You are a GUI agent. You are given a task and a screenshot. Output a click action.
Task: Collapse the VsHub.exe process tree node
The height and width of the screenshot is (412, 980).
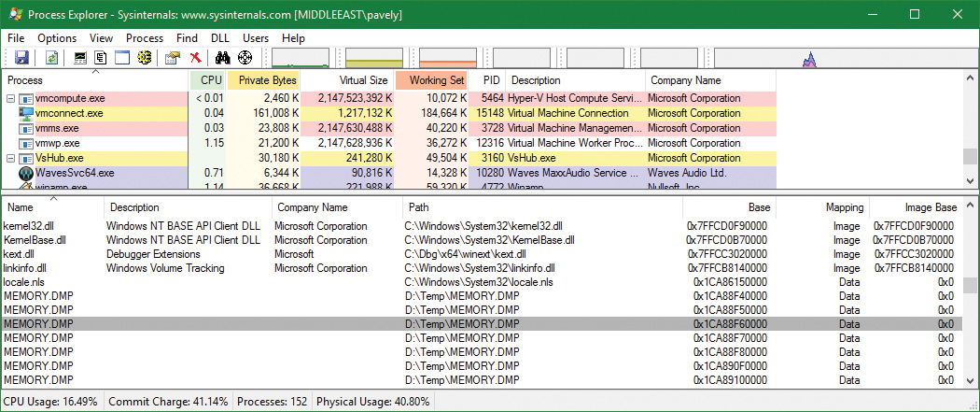click(x=11, y=158)
